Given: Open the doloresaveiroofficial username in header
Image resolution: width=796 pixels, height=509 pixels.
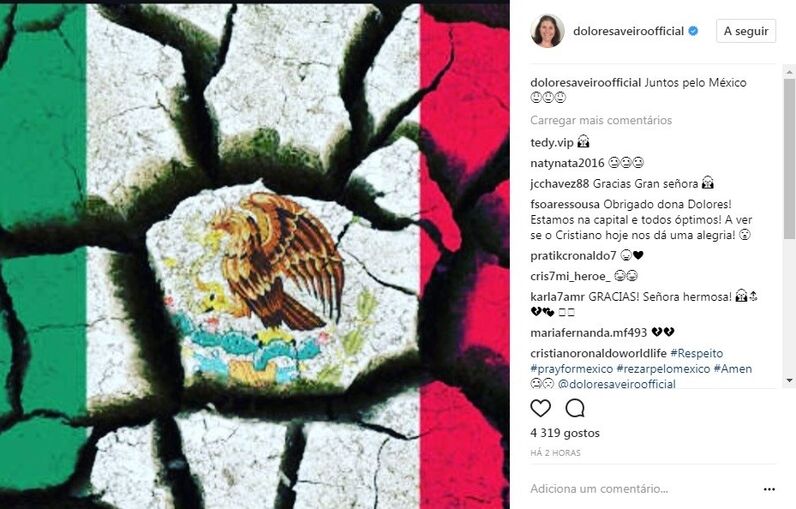Looking at the screenshot, I should pos(628,31).
